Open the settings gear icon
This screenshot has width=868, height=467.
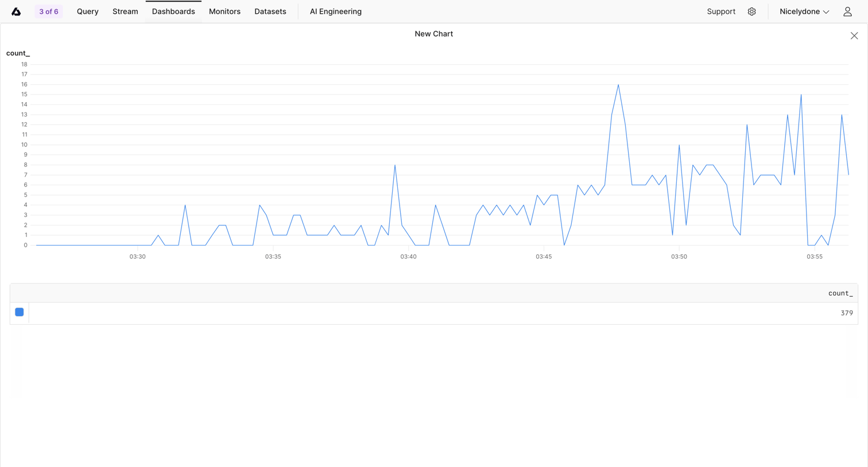coord(751,11)
